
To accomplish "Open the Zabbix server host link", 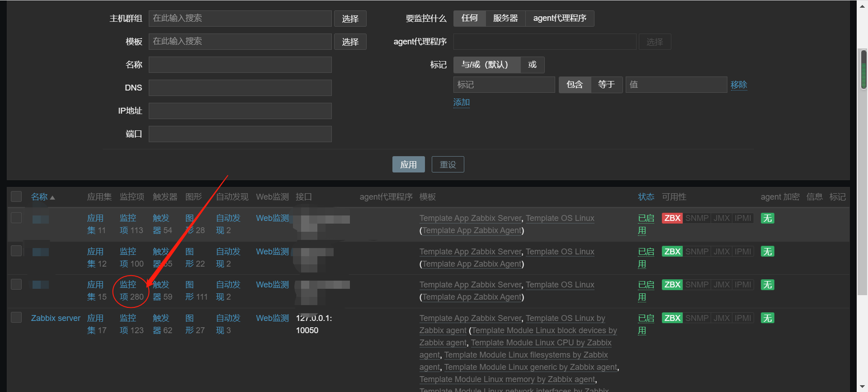I will coord(56,318).
